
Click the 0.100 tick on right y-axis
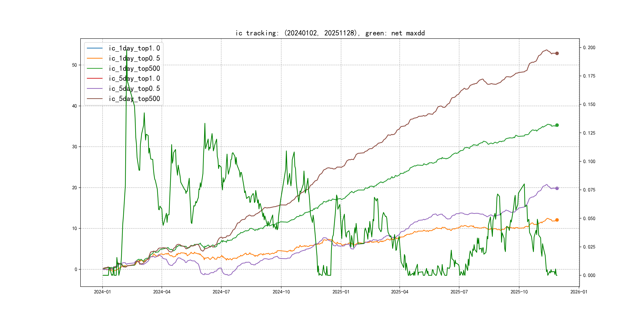pos(589,162)
